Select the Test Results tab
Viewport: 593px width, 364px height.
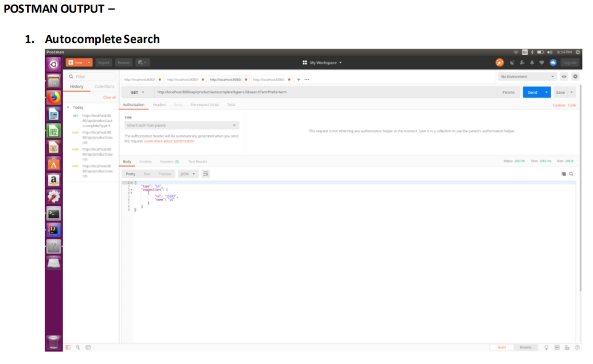click(198, 161)
